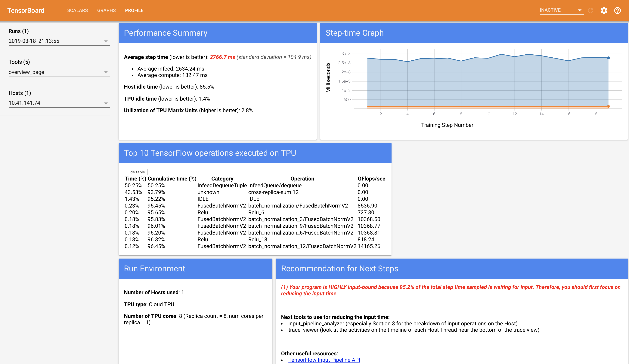Click the blue endpoint on step-time graph
This screenshot has height=364, width=629.
[x=608, y=58]
